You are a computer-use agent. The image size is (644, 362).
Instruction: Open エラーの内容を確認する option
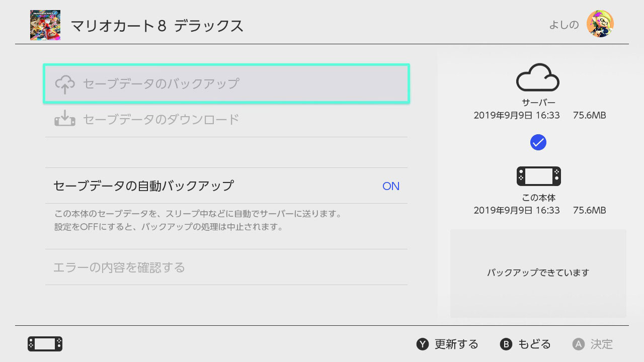pos(119,267)
